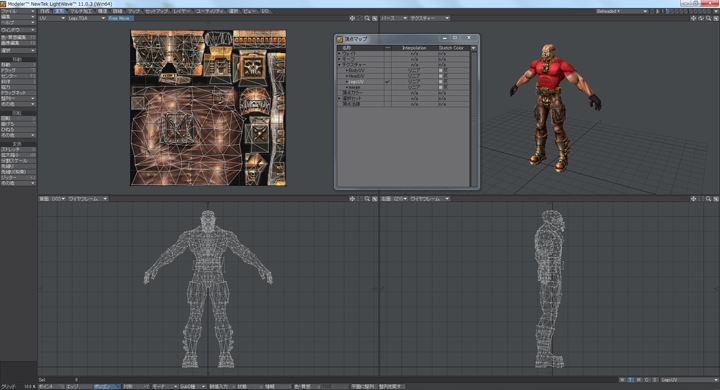This screenshot has height=390, width=720.
Task: Open the 作成 tab
Action: click(45, 11)
